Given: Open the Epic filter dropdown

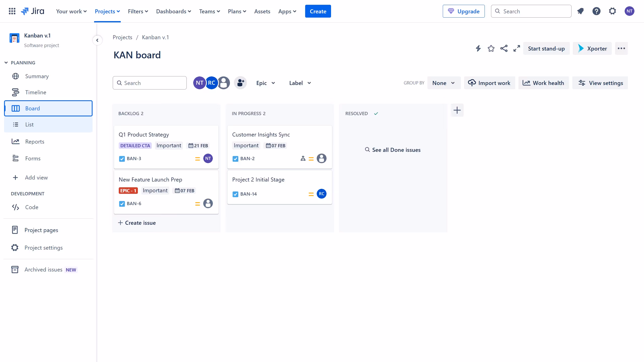Looking at the screenshot, I should point(265,83).
